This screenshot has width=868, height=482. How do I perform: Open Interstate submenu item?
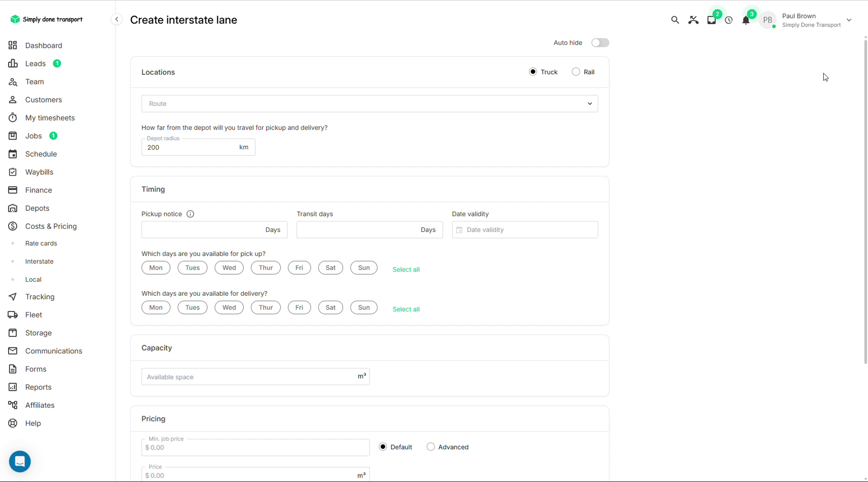click(39, 262)
